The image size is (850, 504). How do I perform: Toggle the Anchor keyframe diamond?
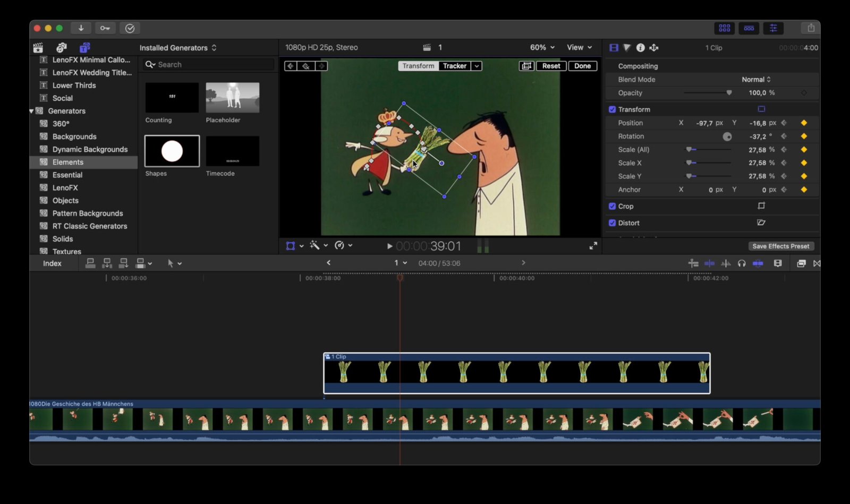point(804,190)
